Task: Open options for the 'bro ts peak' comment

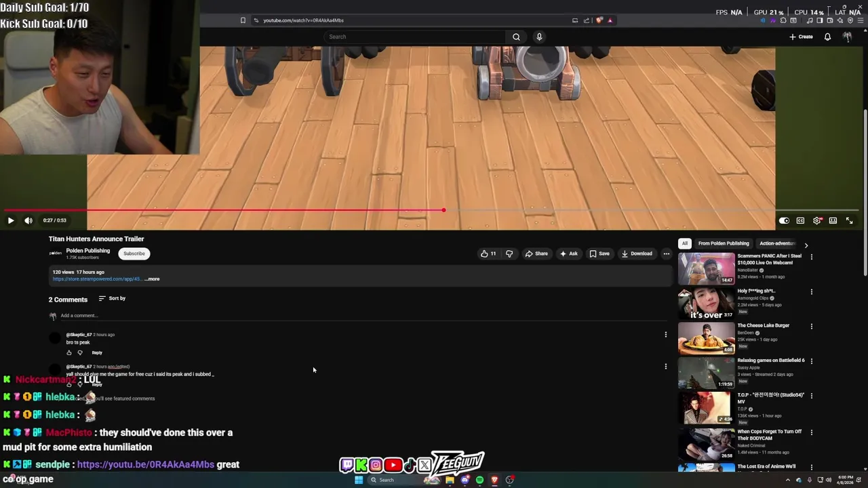Action: [x=665, y=334]
